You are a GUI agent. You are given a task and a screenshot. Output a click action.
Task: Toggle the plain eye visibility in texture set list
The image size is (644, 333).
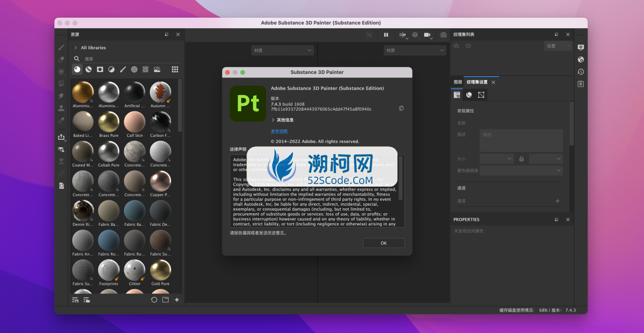click(x=468, y=46)
